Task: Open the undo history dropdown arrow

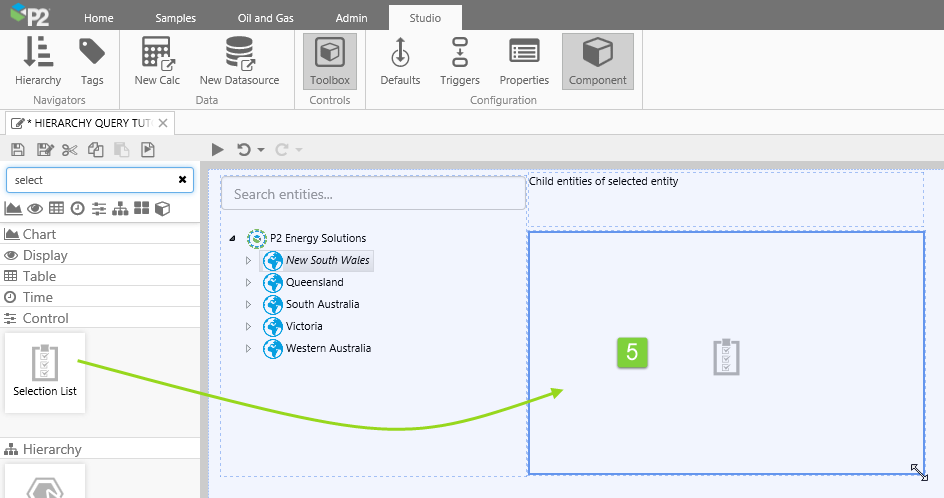Action: point(261,150)
